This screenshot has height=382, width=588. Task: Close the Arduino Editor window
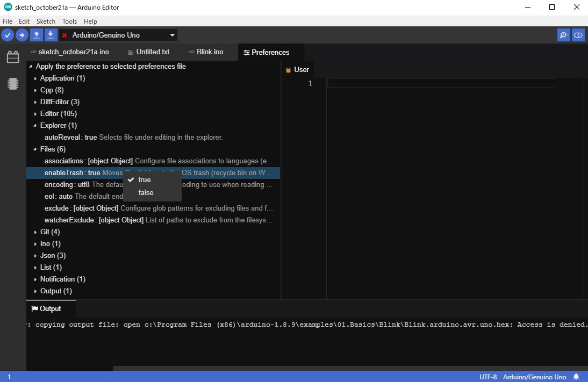tap(576, 7)
